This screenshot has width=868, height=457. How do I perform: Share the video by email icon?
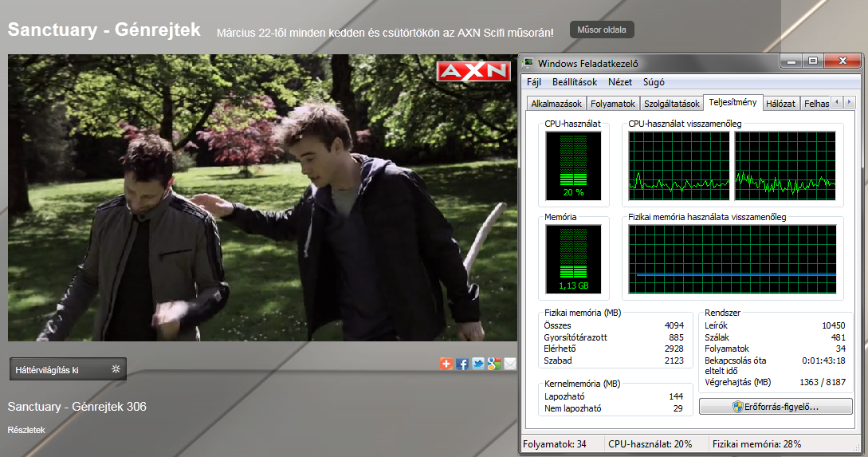[x=510, y=364]
